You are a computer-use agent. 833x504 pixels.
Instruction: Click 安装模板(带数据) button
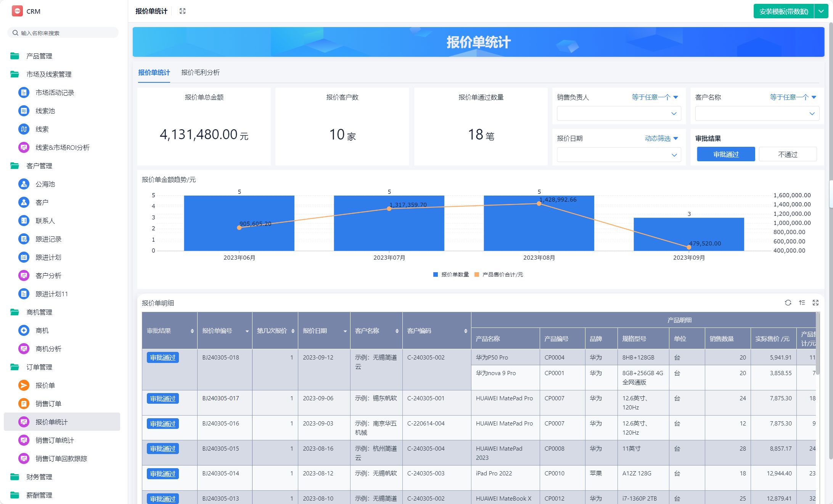783,11
